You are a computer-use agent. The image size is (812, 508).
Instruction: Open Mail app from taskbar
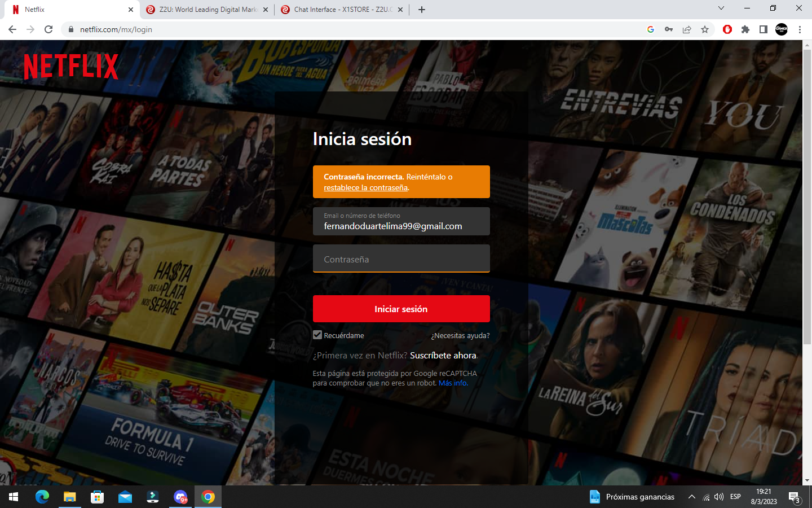pyautogui.click(x=125, y=497)
